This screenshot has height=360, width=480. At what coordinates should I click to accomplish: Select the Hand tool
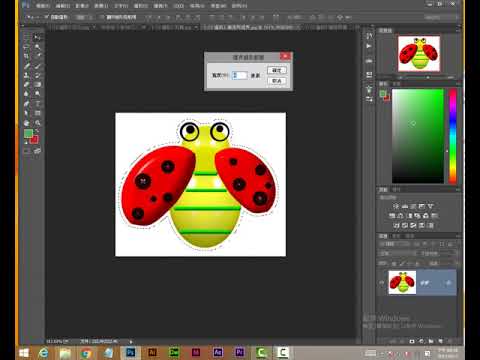coord(27,123)
